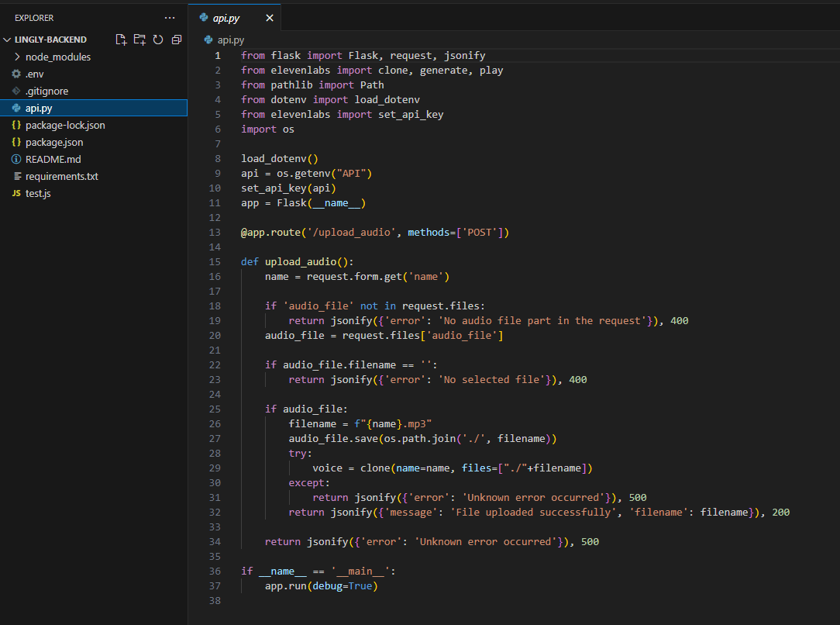The image size is (840, 625).
Task: Click the info icon beside README.md
Action: point(16,160)
